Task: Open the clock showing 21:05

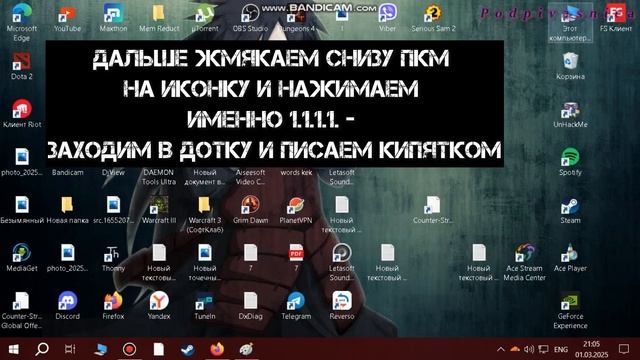Action: [x=591, y=349]
